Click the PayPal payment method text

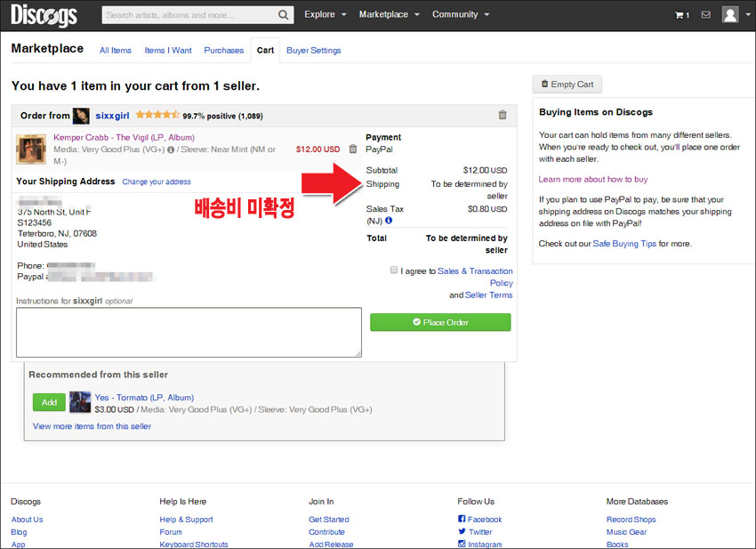coord(379,149)
